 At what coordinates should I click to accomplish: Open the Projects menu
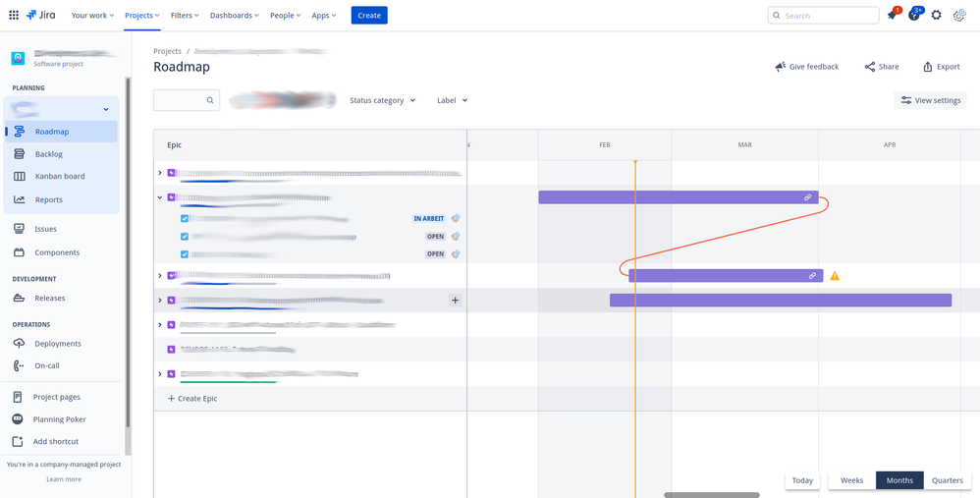click(141, 15)
